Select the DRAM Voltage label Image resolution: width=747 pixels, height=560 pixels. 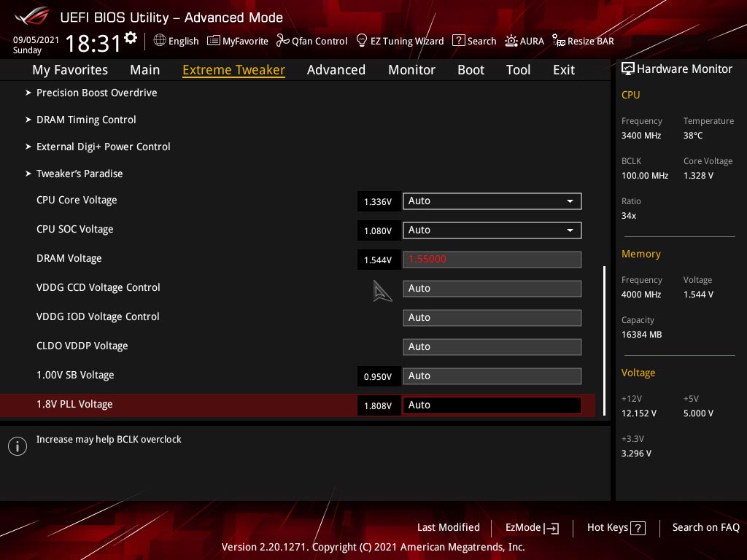tap(69, 258)
